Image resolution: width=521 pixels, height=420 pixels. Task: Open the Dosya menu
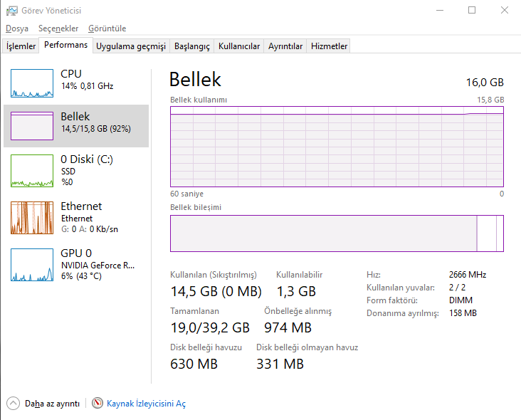[x=16, y=28]
